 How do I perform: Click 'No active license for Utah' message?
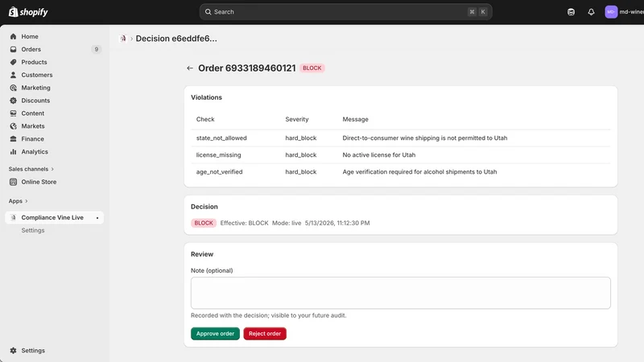(x=378, y=154)
